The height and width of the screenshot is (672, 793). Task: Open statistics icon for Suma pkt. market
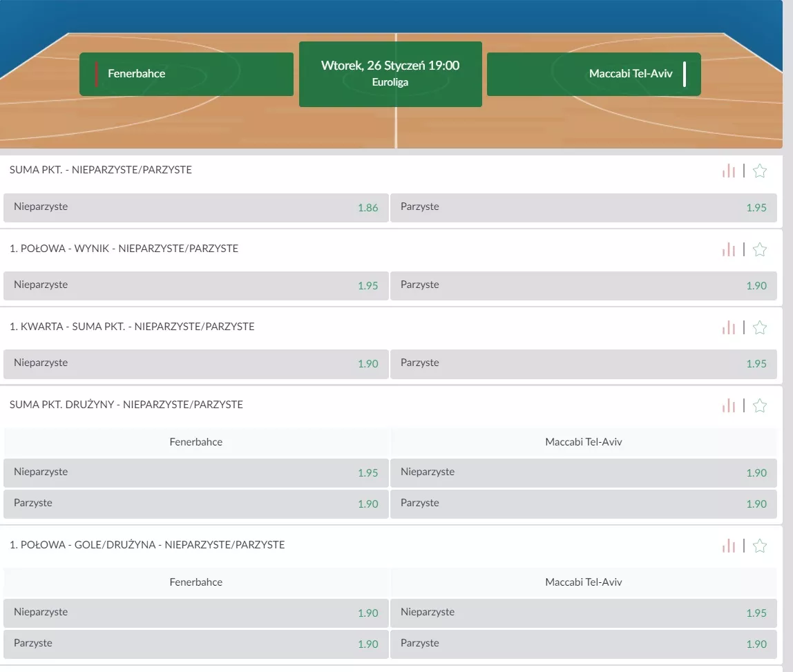click(x=729, y=171)
